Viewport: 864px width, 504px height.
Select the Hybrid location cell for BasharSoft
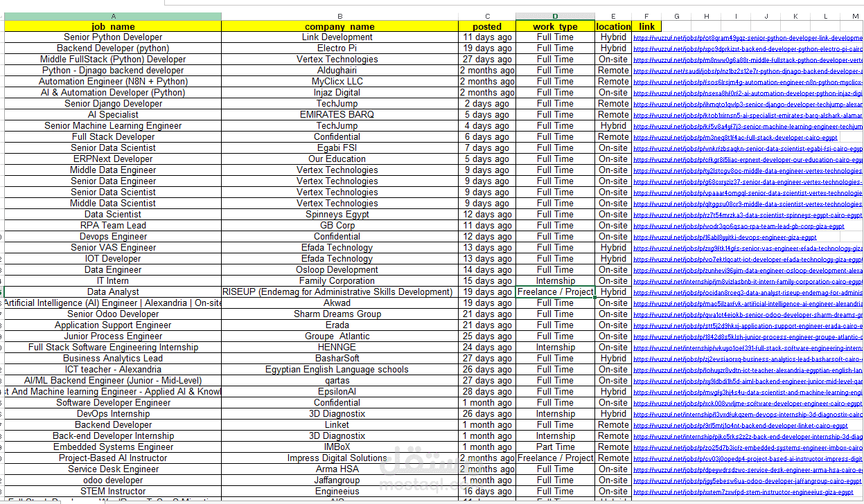tap(613, 359)
